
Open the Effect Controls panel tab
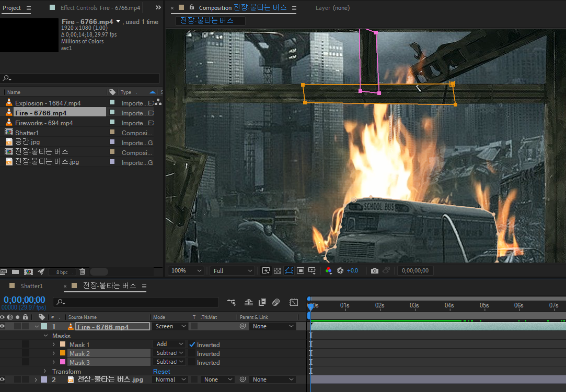click(99, 8)
